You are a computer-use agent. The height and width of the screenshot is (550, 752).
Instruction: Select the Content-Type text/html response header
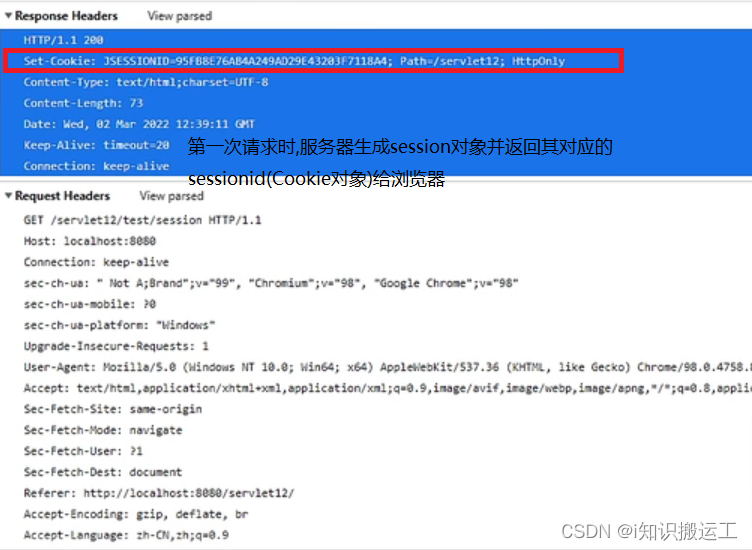(x=146, y=82)
